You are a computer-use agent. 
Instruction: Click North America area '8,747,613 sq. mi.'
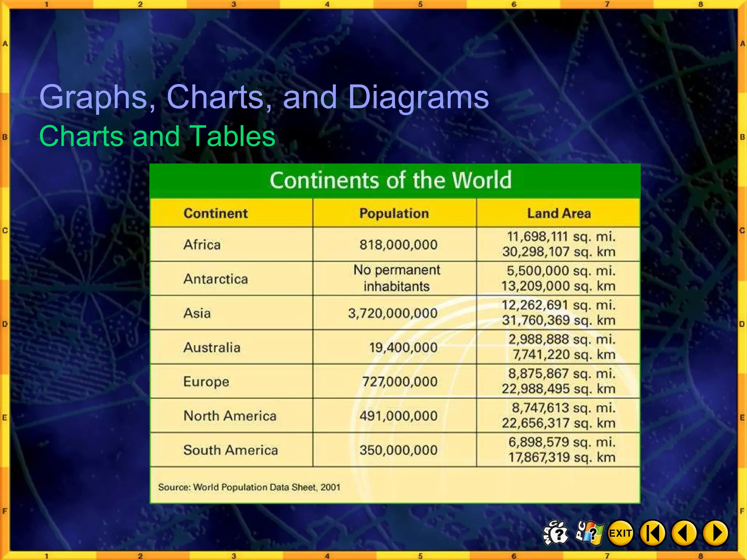click(564, 408)
